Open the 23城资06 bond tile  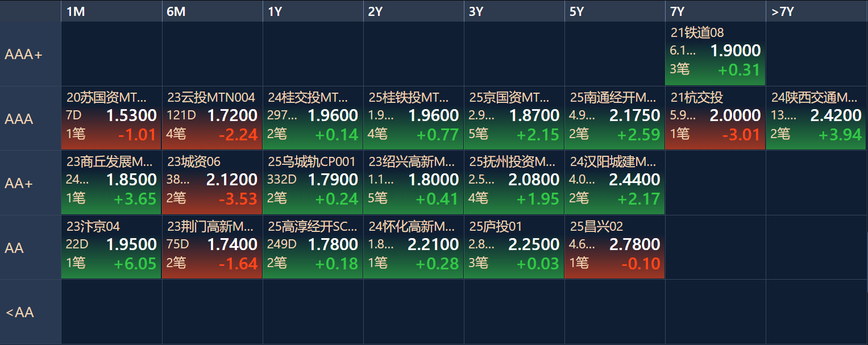212,182
